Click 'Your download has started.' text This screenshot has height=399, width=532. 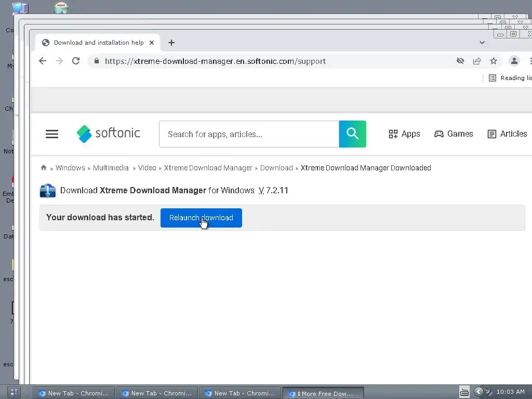point(100,218)
